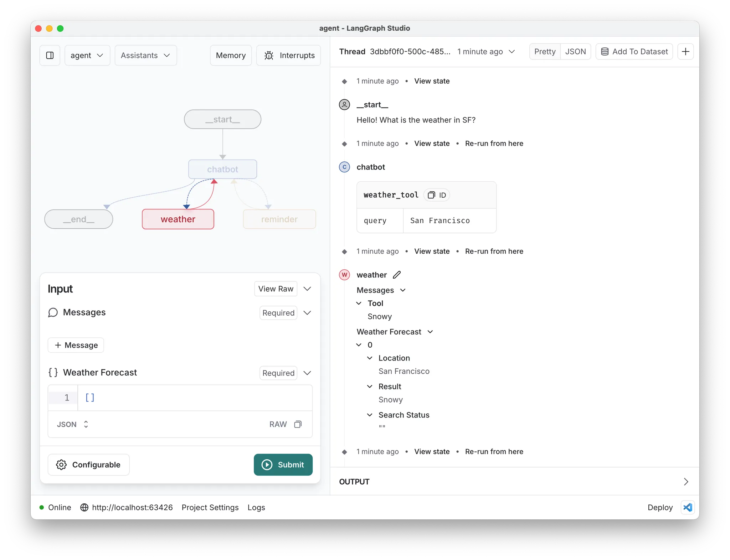
Task: Click View state above __start__ message
Action: [432, 81]
